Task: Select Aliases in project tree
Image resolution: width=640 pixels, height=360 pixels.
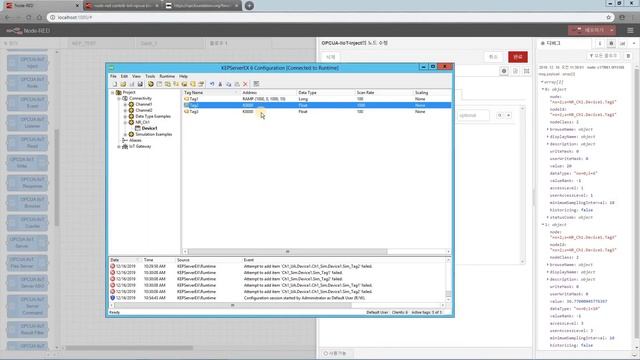Action: pos(135,140)
